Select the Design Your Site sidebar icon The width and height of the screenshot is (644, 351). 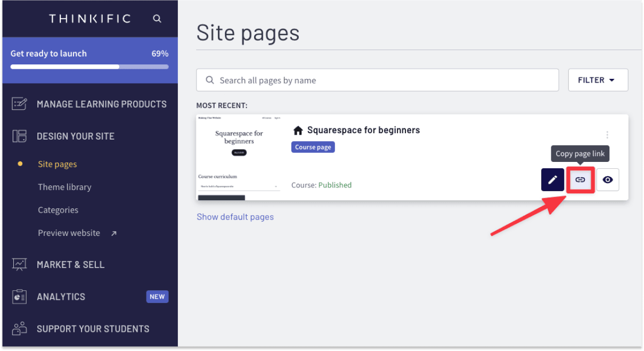click(19, 136)
